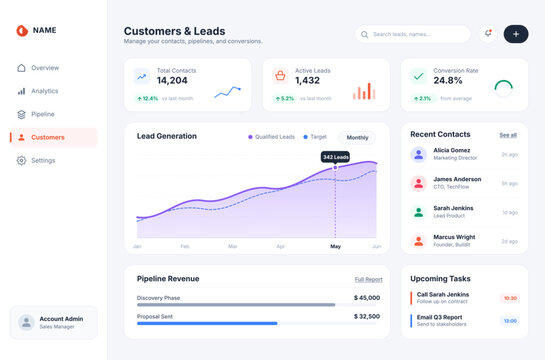The height and width of the screenshot is (360, 545).
Task: Click the $ 32,500 revenue value
Action: point(367,317)
